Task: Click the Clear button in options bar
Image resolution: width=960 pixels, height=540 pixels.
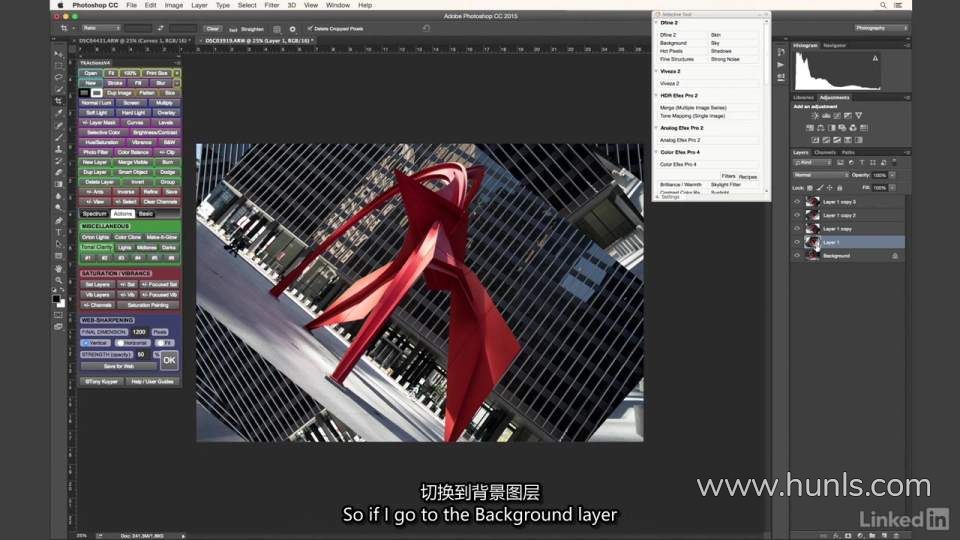Action: point(212,29)
